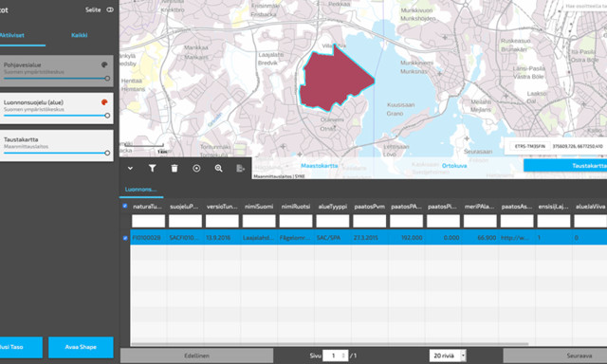The width and height of the screenshot is (607, 364).
Task: Click the Laajalahd... name cell
Action: (x=258, y=238)
